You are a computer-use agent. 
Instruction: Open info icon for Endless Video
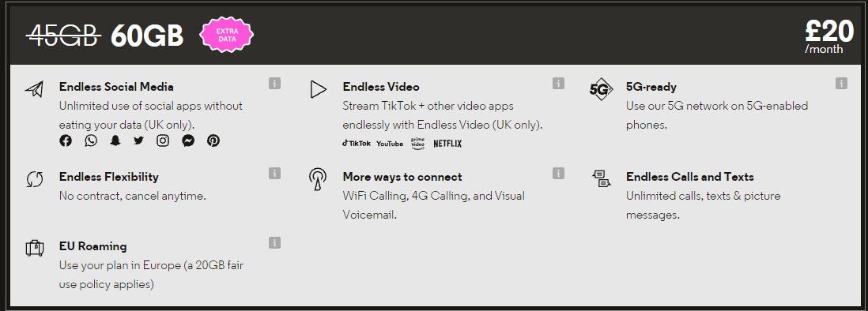tap(558, 84)
